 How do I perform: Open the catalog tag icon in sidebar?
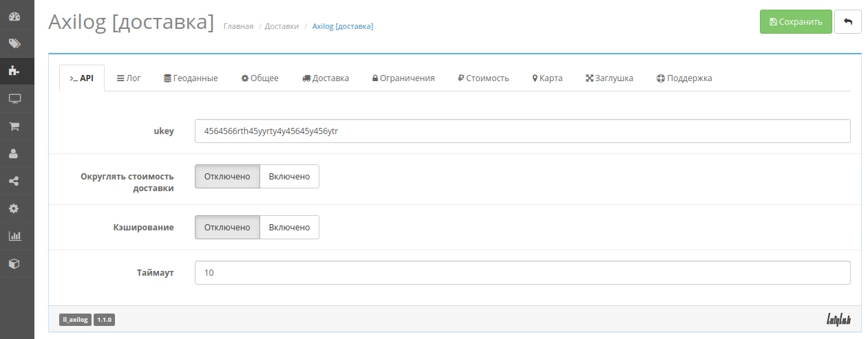(14, 44)
